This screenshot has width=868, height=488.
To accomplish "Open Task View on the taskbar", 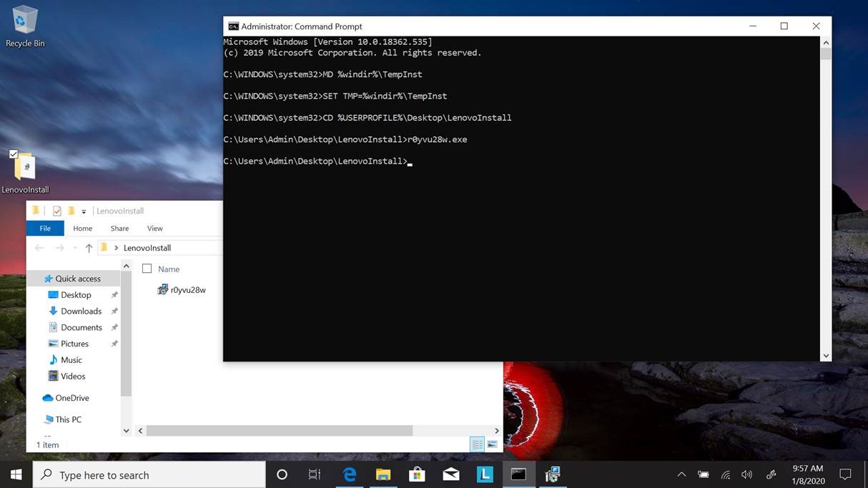I will (x=314, y=474).
